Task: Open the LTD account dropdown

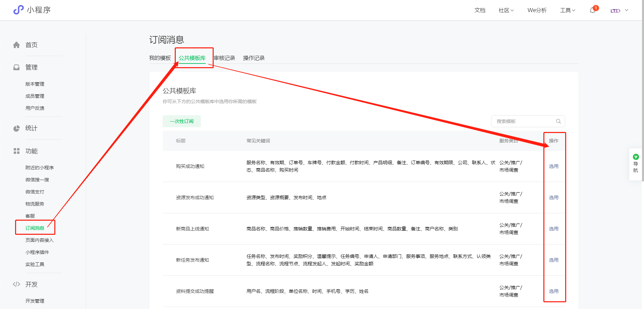Action: click(x=619, y=10)
